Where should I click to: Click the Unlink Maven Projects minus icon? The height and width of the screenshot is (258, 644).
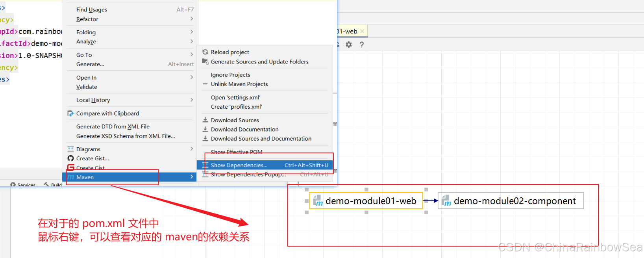coord(205,84)
